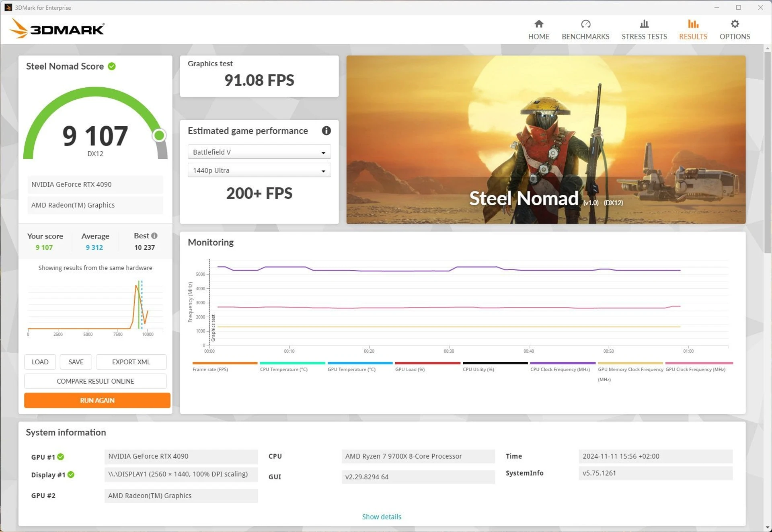772x532 pixels.
Task: Click the GPU #2 AMD Radeon(TM) Graphics field
Action: (x=181, y=496)
